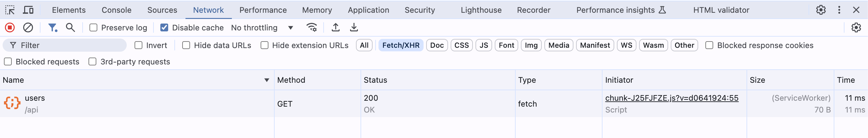Viewport: 868px width, 138px height.
Task: Clear the network log
Action: 28,28
